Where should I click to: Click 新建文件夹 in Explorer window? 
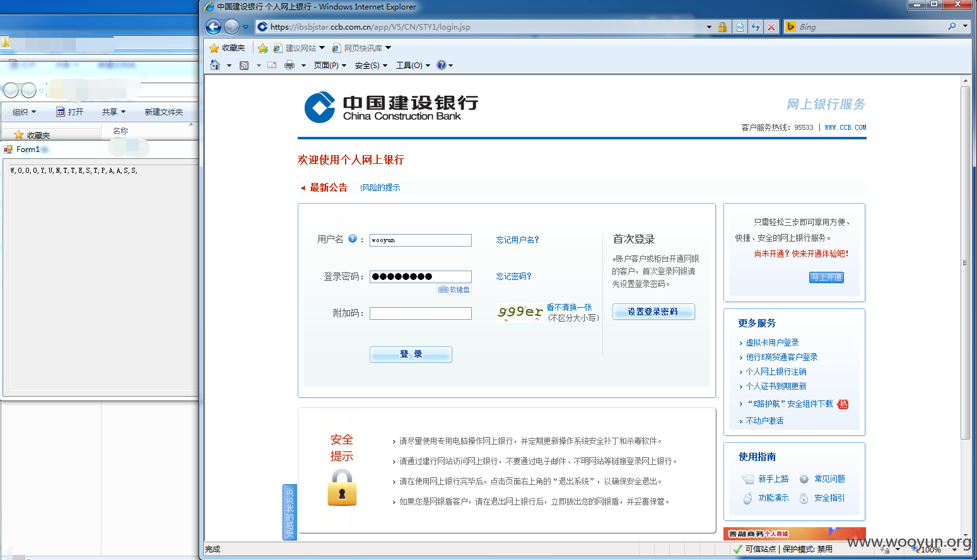163,112
